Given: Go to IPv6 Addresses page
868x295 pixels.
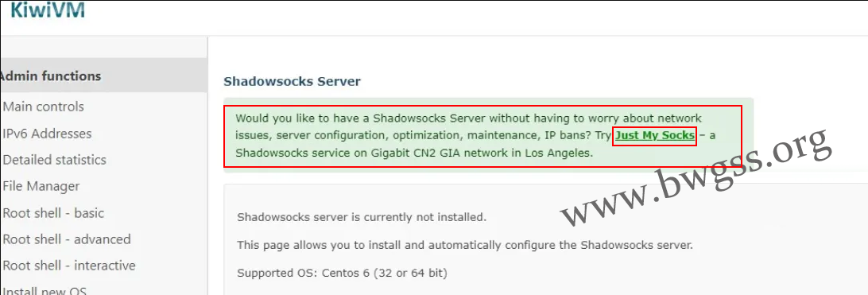Looking at the screenshot, I should 47,134.
